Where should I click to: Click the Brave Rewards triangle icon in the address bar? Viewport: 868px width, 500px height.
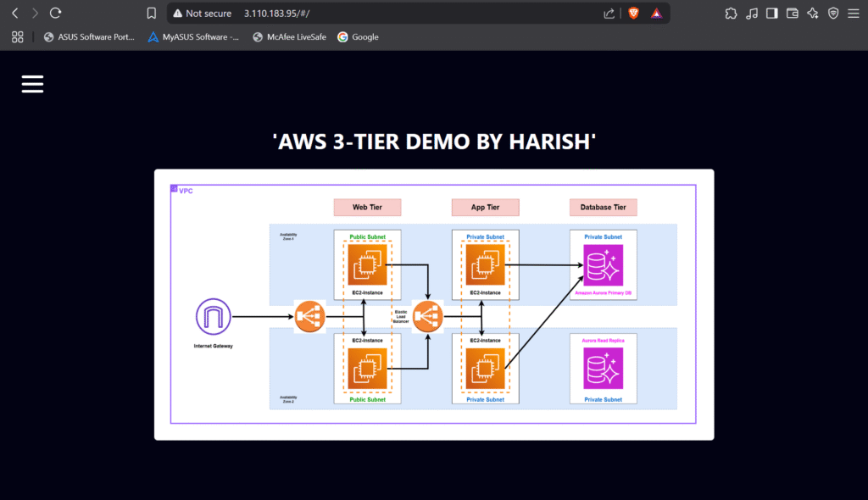coord(656,13)
